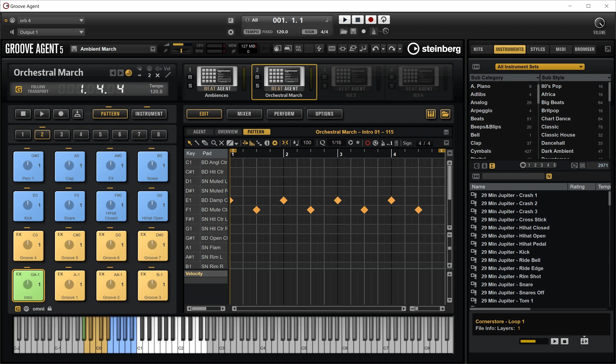Expand the Ambient March preset dropdown
The image size is (616, 364).
coord(153,49)
